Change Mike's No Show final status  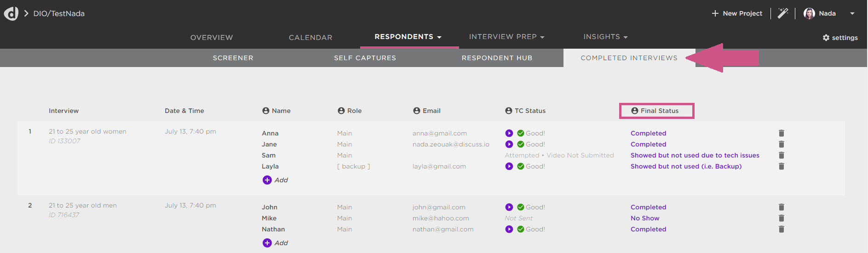point(645,218)
